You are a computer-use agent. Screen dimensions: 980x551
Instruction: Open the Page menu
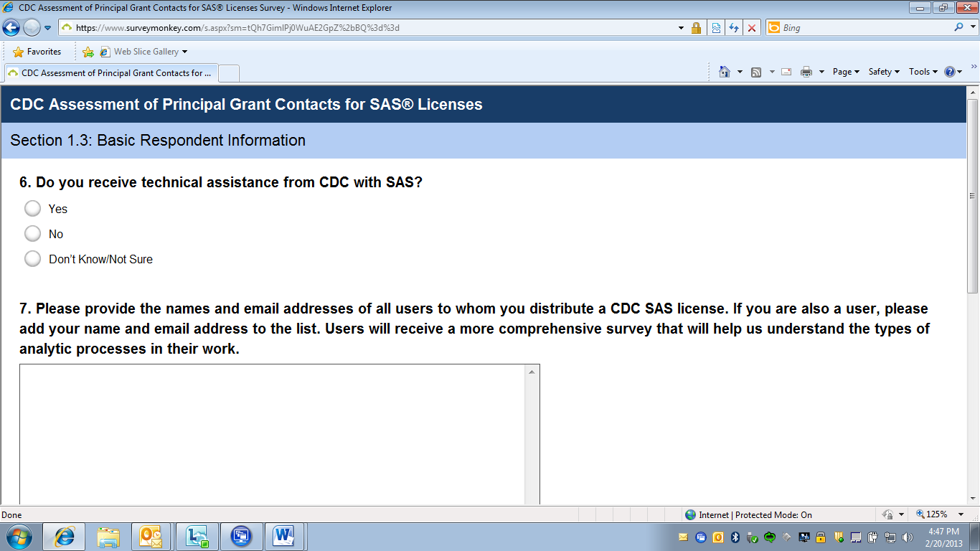(x=846, y=72)
